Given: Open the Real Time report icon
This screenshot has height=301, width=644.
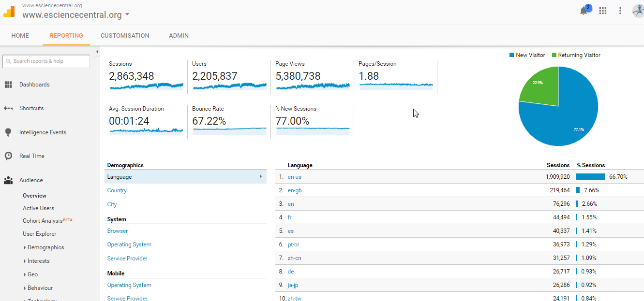Looking at the screenshot, I should (x=8, y=156).
